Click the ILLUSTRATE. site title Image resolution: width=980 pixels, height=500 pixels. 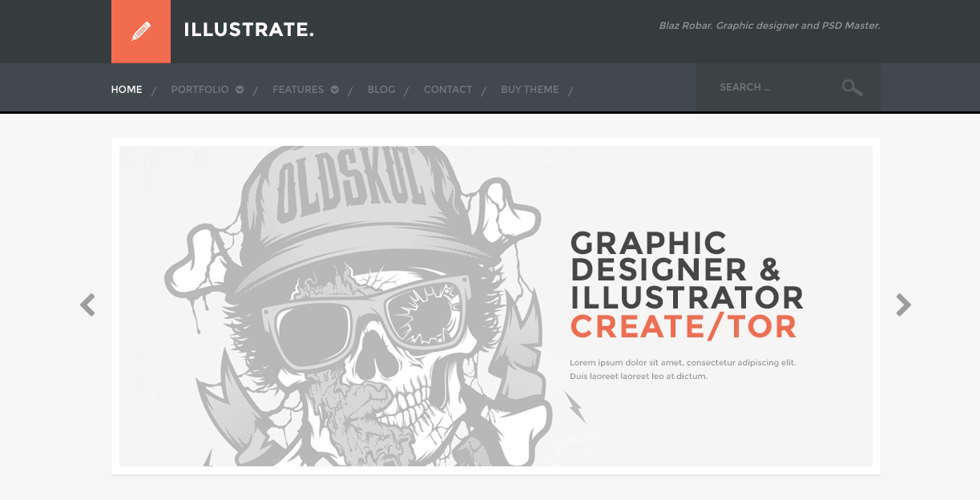(x=249, y=30)
